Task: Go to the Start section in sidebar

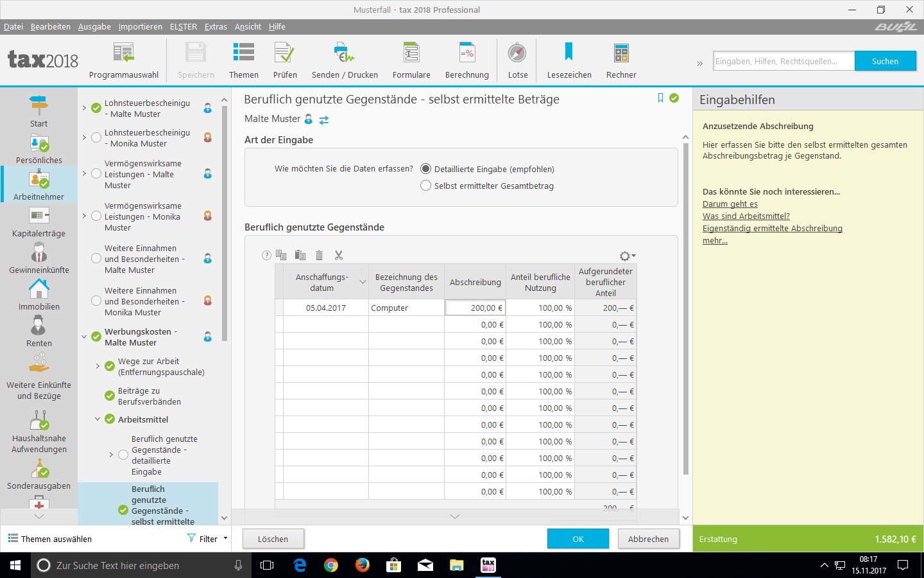Action: click(x=38, y=111)
